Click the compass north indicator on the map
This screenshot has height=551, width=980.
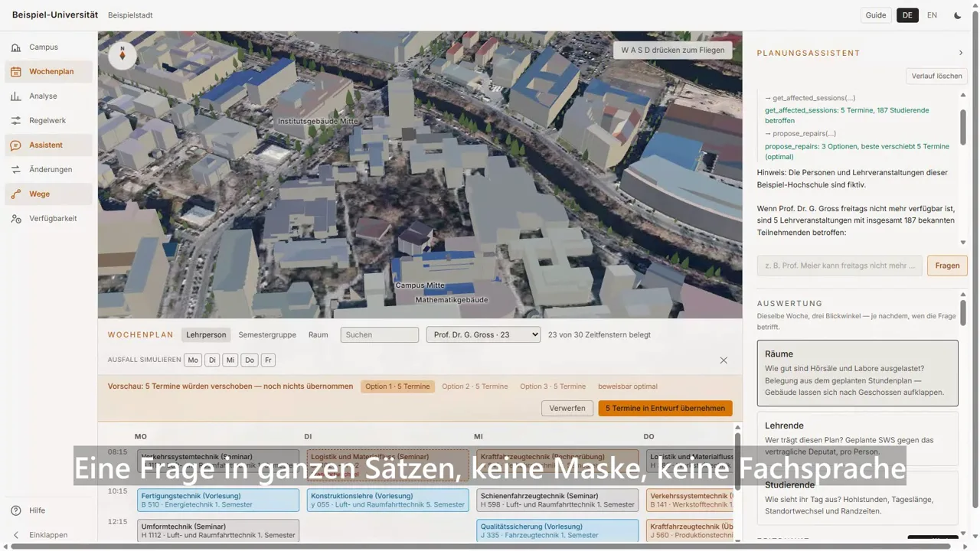pyautogui.click(x=122, y=55)
